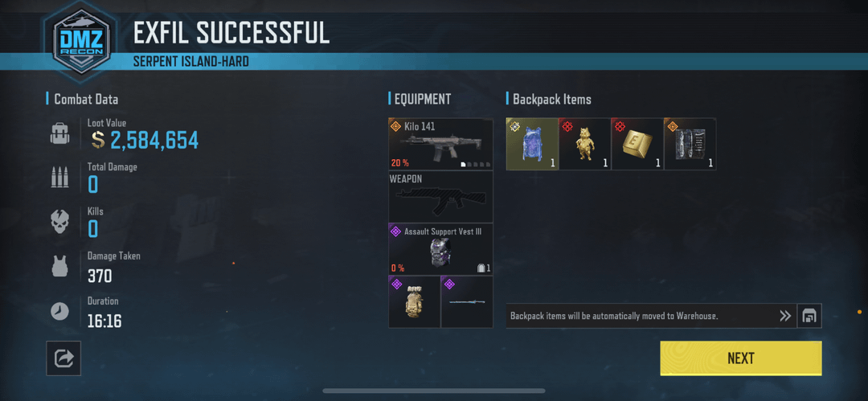Click the Duration clock icon
Image resolution: width=868 pixels, height=401 pixels.
tap(59, 312)
